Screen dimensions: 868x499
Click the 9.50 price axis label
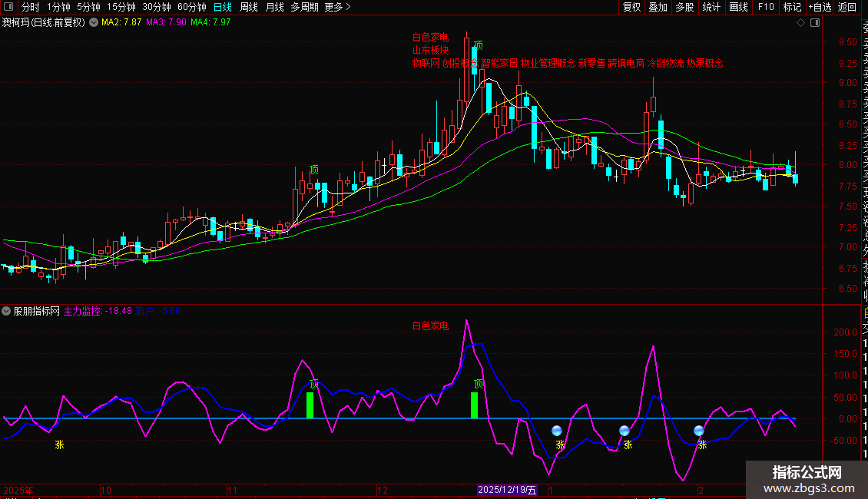(x=847, y=42)
